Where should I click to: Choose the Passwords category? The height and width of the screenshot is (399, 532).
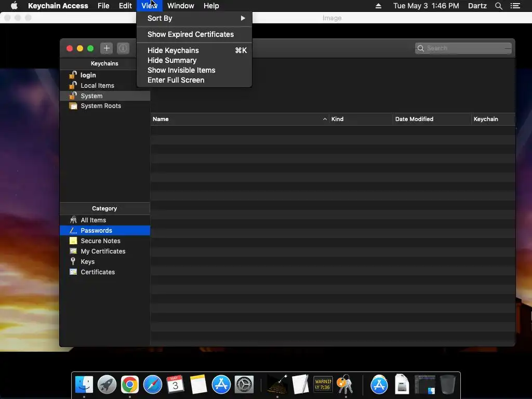pos(105,230)
